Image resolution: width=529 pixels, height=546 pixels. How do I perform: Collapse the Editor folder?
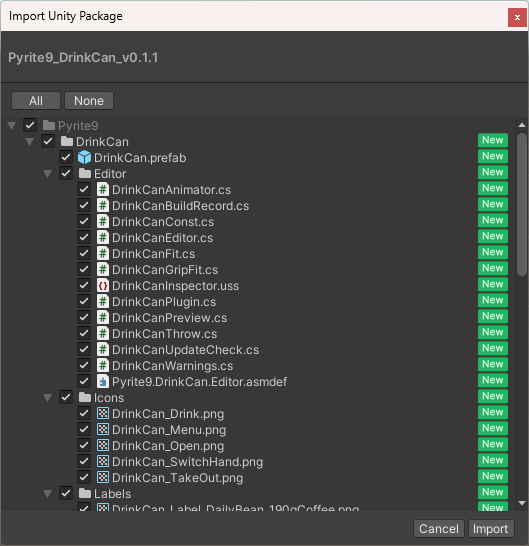tap(48, 174)
